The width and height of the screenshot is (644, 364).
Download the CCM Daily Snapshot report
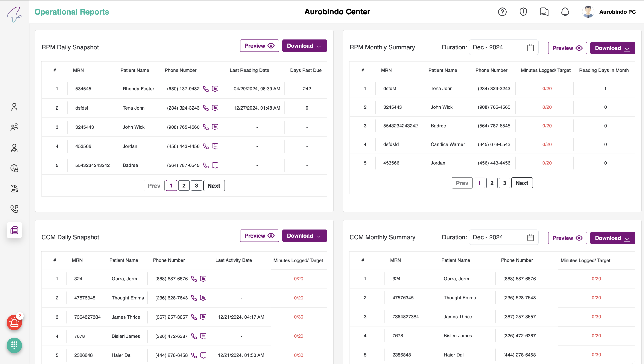tap(304, 236)
